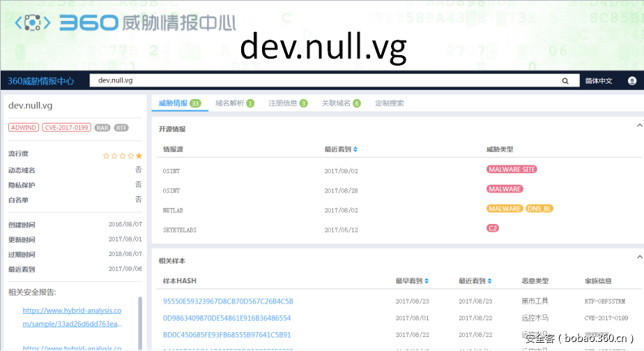Screen dimensions: 644x351
Task: Click the popularity star rating
Action: 123,156
